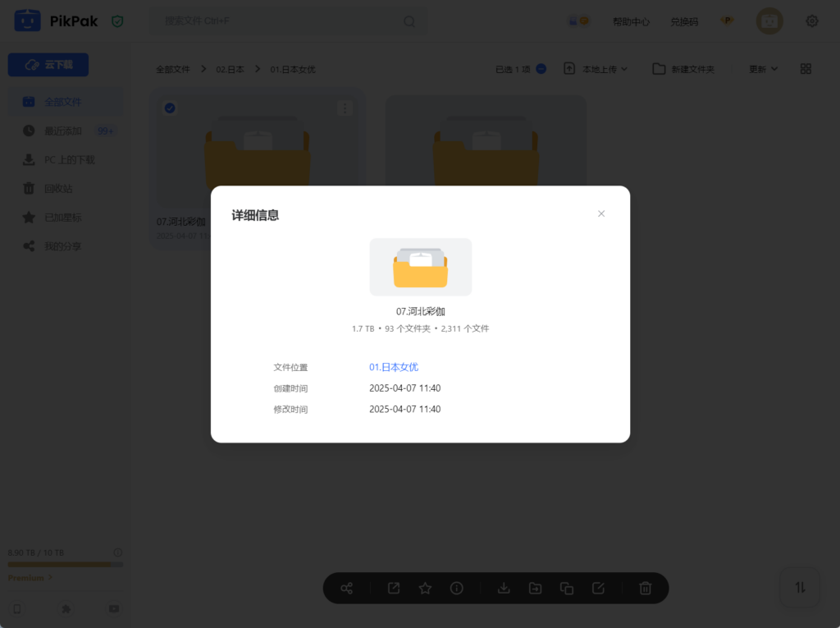This screenshot has width=840, height=628.
Task: Click the share icon in bottom toolbar
Action: pyautogui.click(x=347, y=589)
